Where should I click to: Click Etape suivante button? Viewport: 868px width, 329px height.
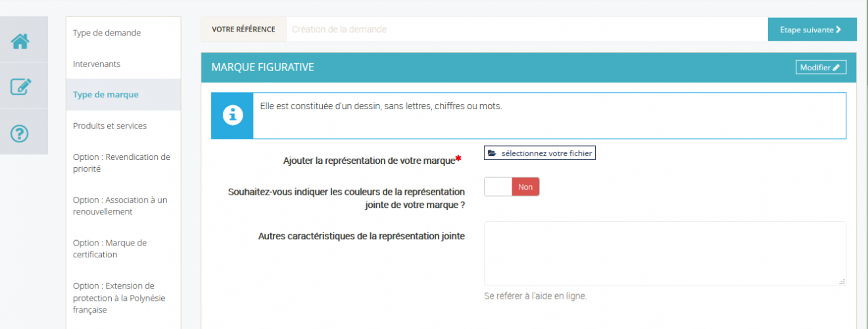click(x=811, y=30)
